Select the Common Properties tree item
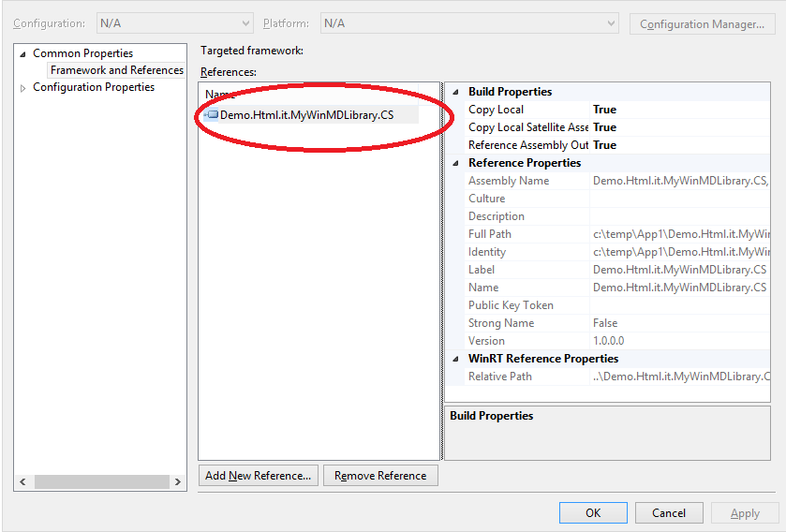This screenshot has width=786, height=532. click(x=82, y=53)
